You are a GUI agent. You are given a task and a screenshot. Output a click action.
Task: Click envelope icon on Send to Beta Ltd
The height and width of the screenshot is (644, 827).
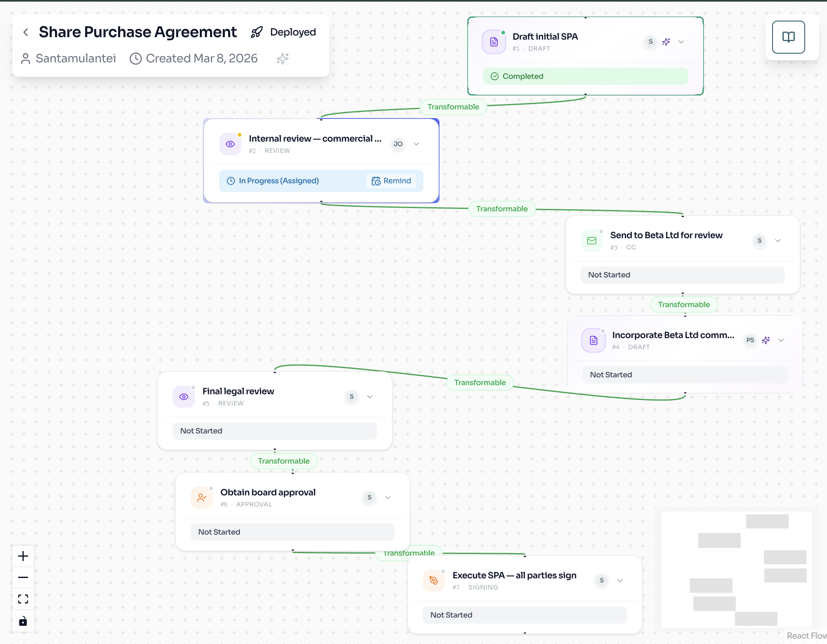coord(592,241)
